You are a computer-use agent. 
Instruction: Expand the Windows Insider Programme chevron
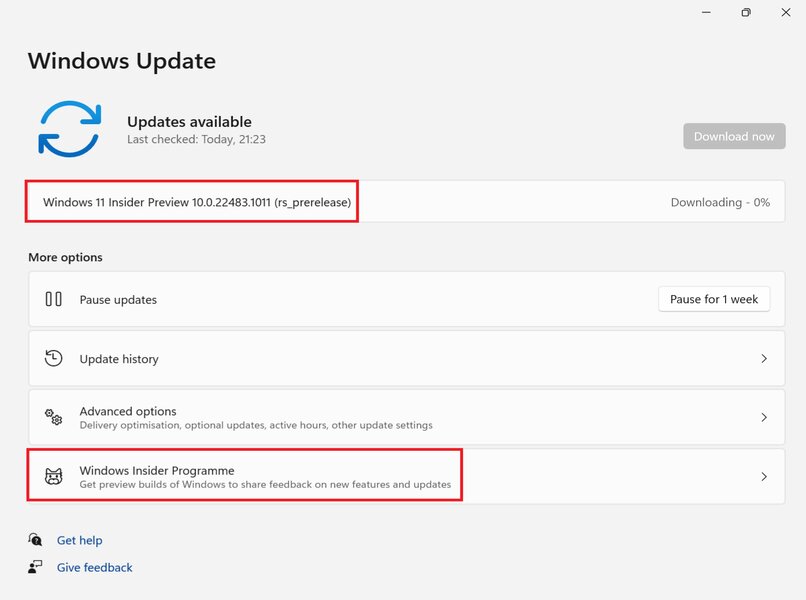[x=764, y=476]
